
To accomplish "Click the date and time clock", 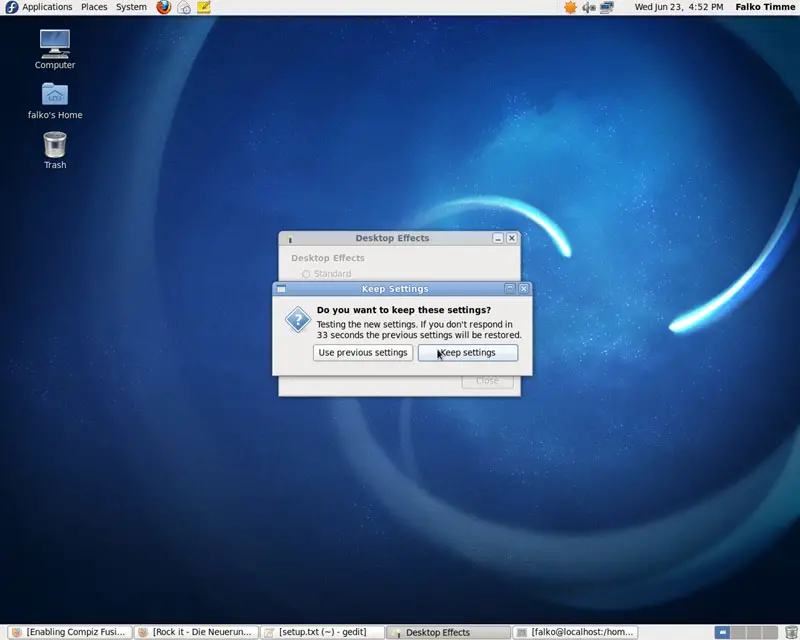I will [679, 7].
